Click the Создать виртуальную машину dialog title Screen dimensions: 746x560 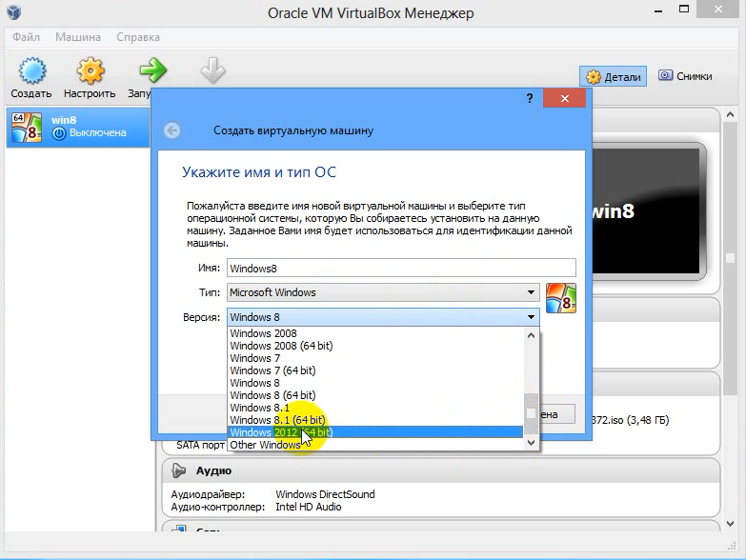pos(293,130)
